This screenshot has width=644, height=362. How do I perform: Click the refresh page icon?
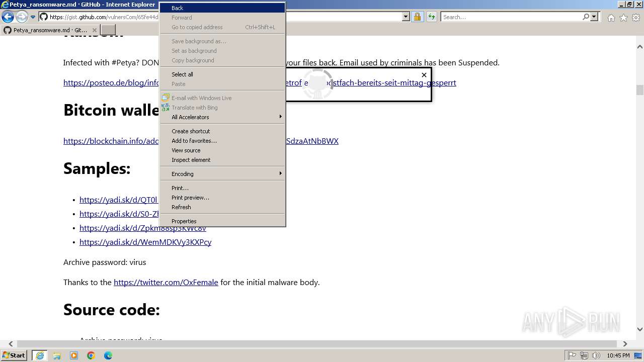click(431, 17)
